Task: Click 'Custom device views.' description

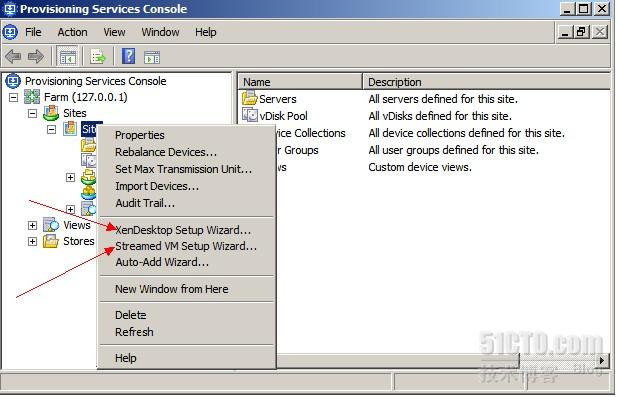Action: pos(420,167)
